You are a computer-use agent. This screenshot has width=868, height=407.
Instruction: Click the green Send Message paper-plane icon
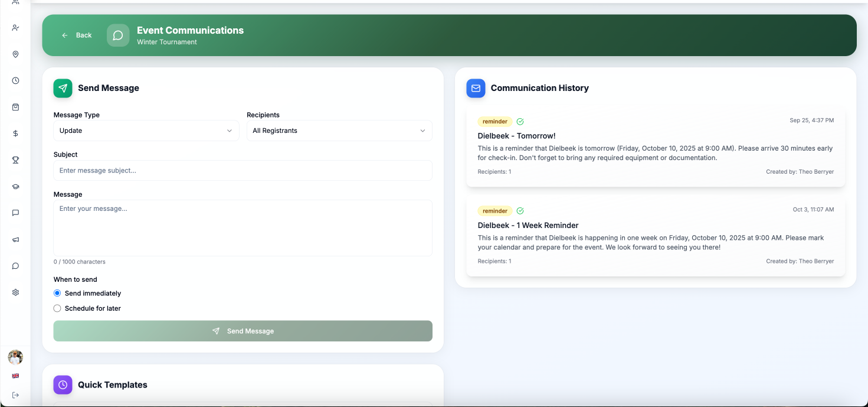coord(63,88)
